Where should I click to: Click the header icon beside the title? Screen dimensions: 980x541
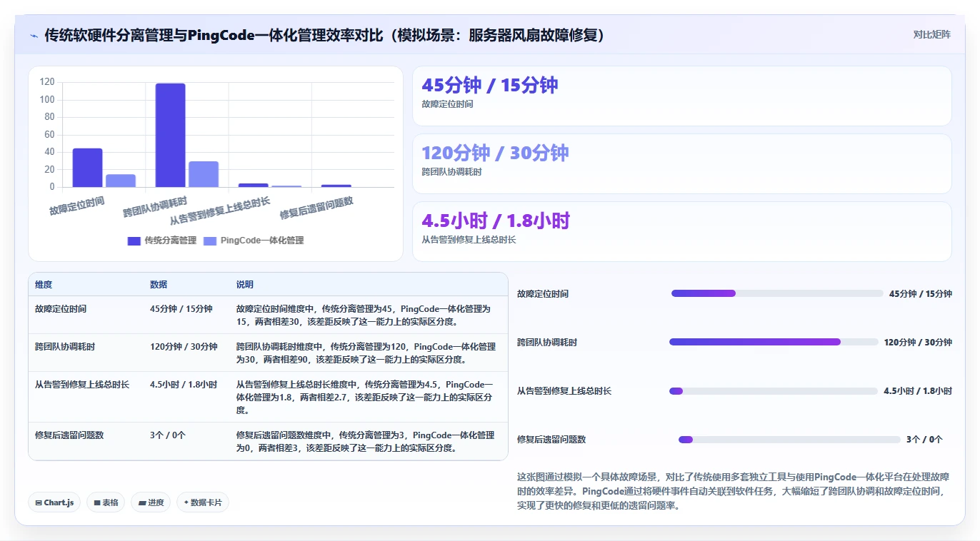pos(34,35)
